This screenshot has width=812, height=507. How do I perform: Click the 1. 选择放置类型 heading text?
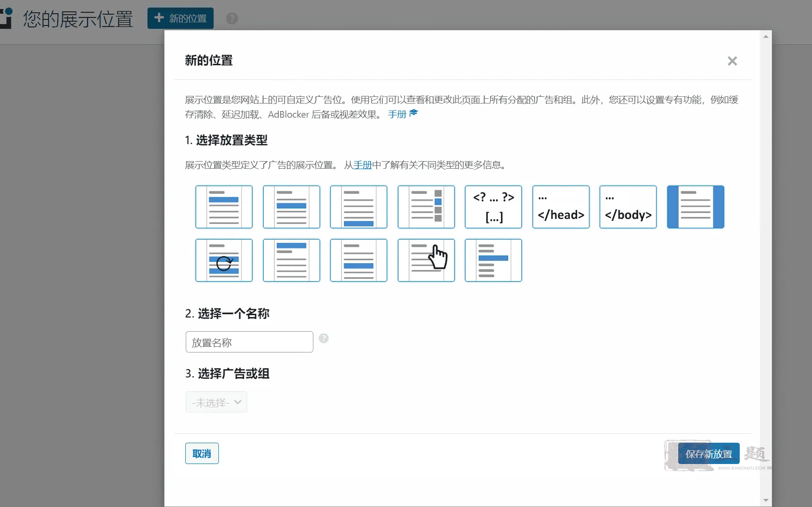pyautogui.click(x=226, y=140)
